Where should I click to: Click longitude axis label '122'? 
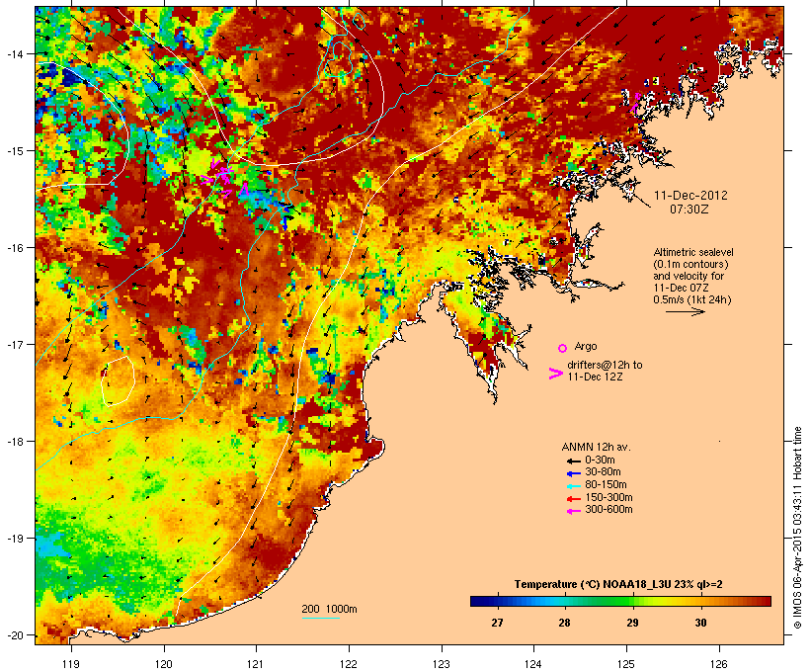(x=349, y=664)
